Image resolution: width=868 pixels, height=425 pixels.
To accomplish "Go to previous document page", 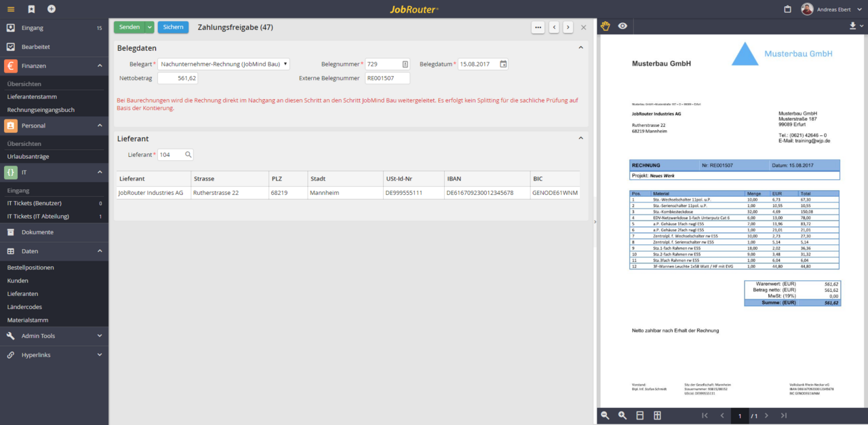I will point(722,415).
